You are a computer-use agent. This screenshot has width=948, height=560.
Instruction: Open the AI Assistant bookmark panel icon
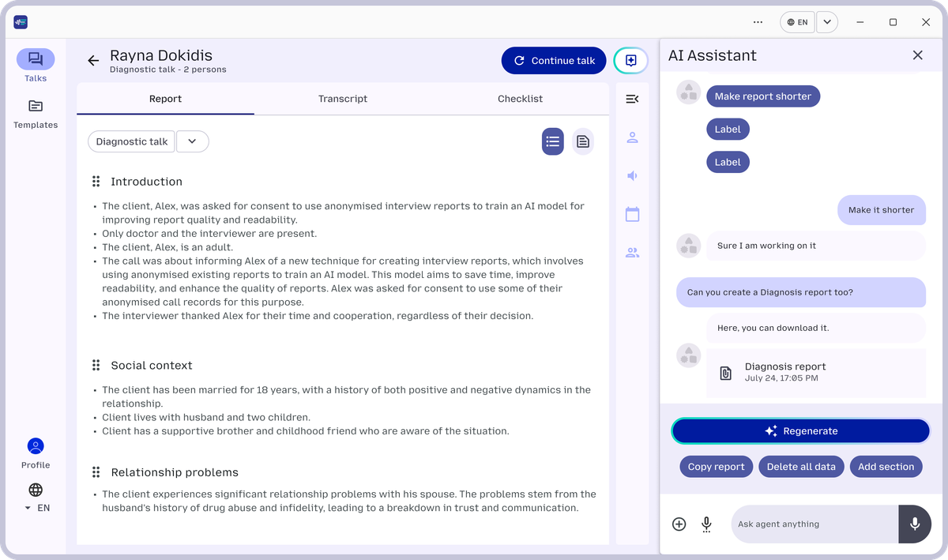tap(630, 60)
